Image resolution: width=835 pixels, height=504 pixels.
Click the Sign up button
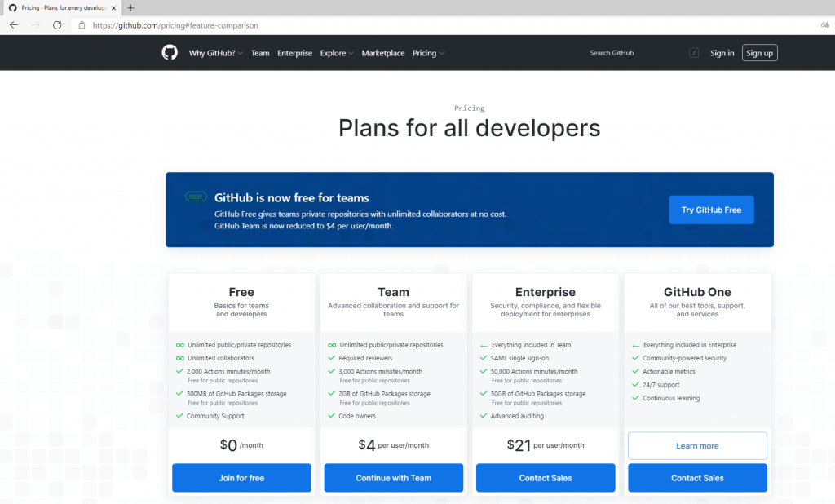759,53
